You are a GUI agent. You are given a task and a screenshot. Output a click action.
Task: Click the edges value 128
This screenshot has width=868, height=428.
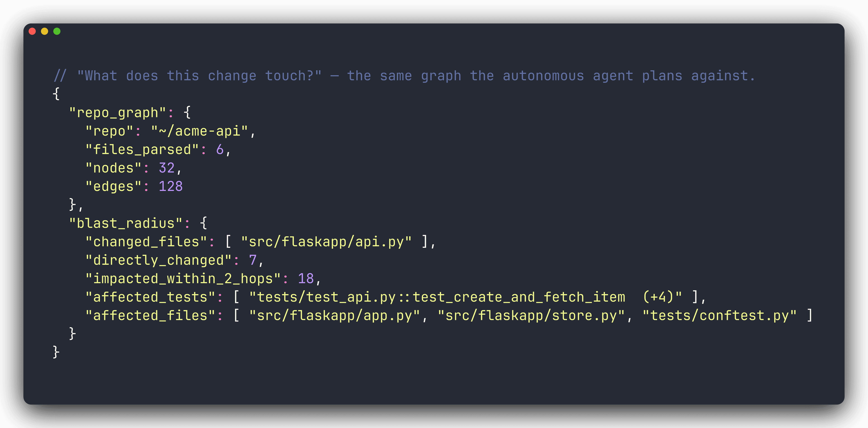171,186
